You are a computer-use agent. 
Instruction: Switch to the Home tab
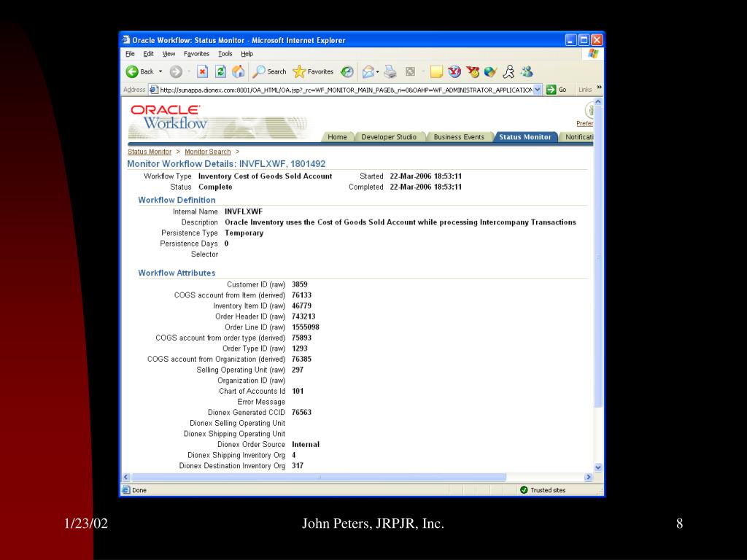point(337,137)
